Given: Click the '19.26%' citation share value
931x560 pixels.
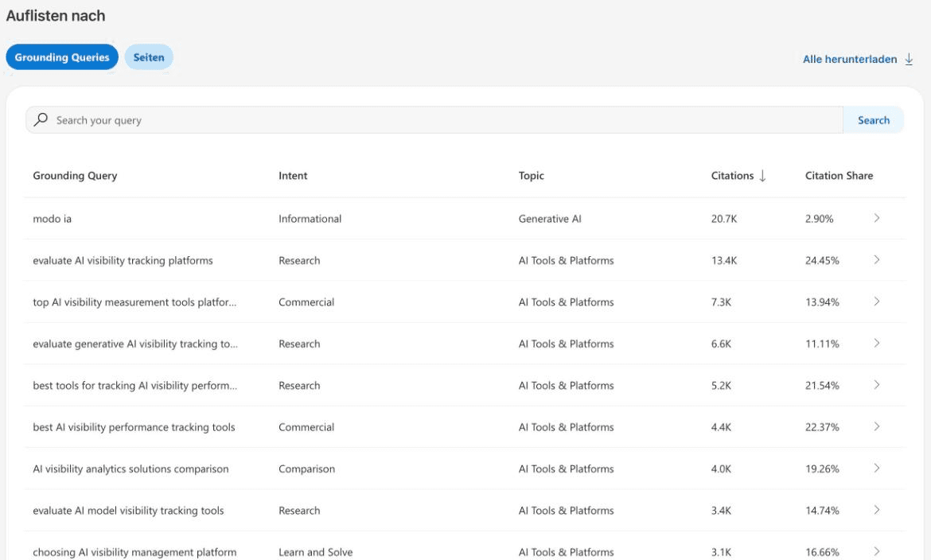Looking at the screenshot, I should click(822, 469).
